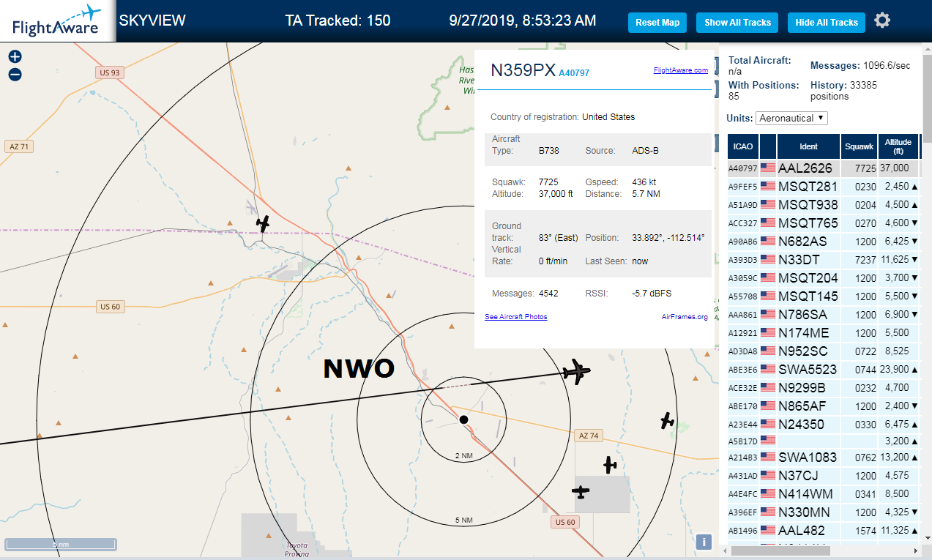Click Hide All Tracks button
This screenshot has width=932, height=560.
(x=827, y=23)
